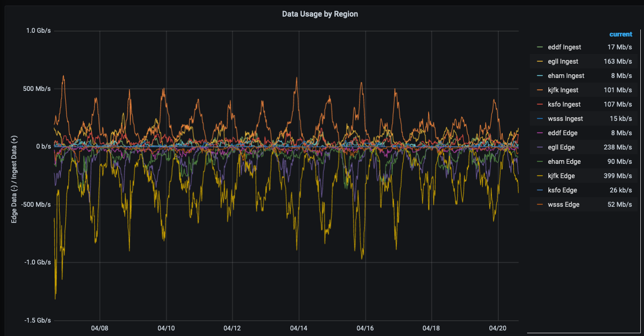
Task: Click the 163 Mb/s egll Ingest value
Action: point(618,61)
